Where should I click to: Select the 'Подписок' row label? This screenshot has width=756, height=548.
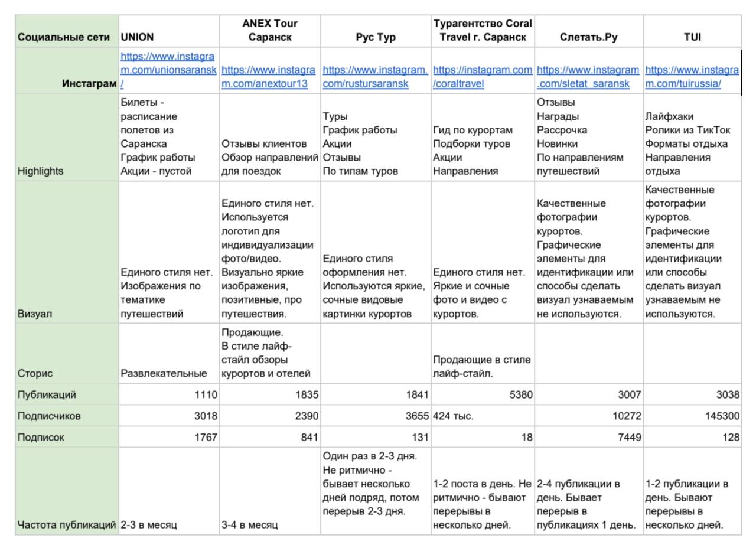click(x=67, y=437)
